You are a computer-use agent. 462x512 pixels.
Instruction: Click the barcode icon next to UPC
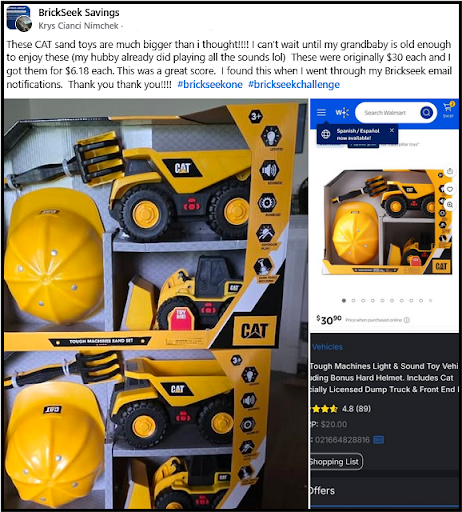(378, 440)
